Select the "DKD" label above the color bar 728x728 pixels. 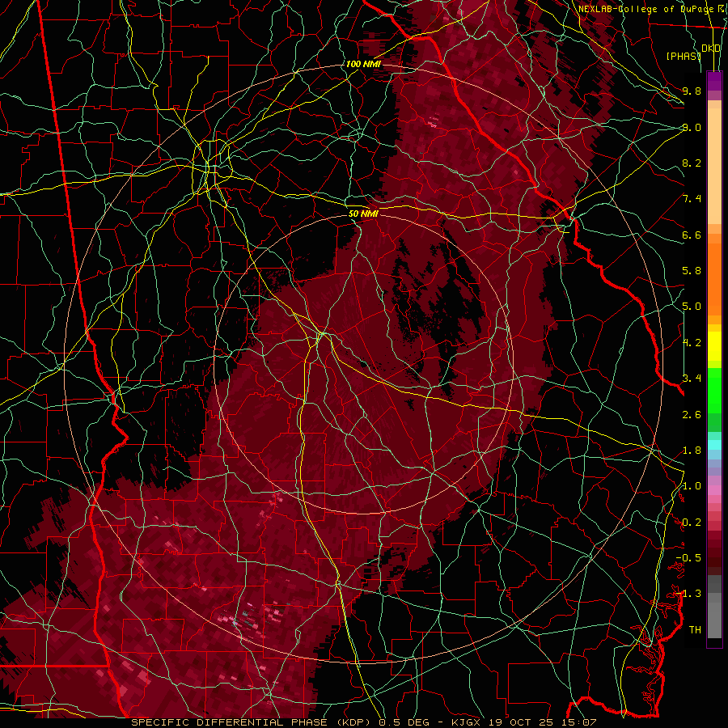tap(711, 49)
